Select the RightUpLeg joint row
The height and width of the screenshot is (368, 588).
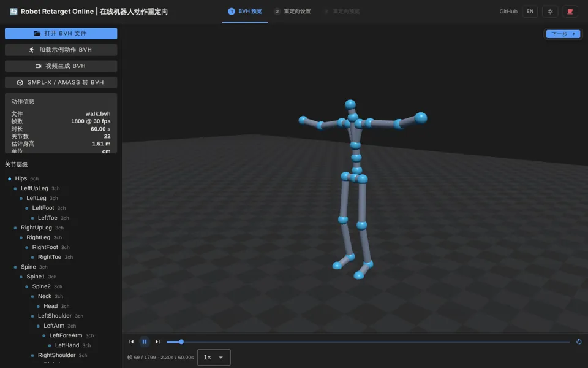pos(61,228)
